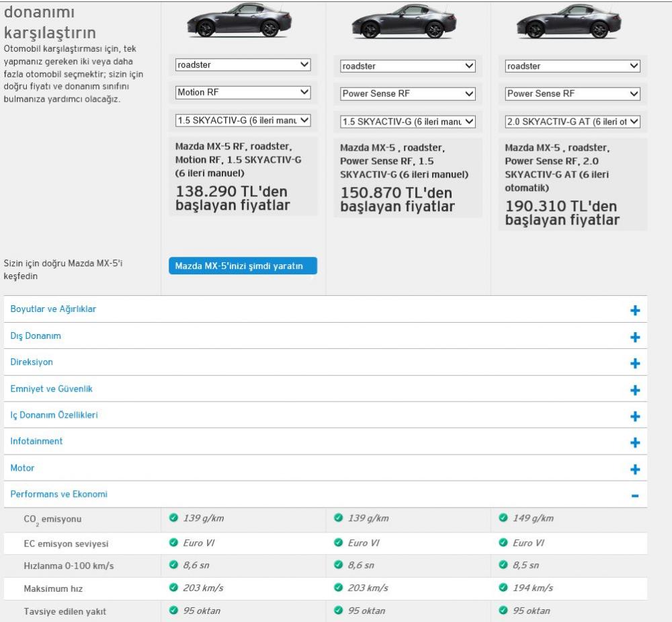Open the roadster dropdown above Motion RF
Image resolution: width=672 pixels, height=622 pixels.
[x=243, y=65]
